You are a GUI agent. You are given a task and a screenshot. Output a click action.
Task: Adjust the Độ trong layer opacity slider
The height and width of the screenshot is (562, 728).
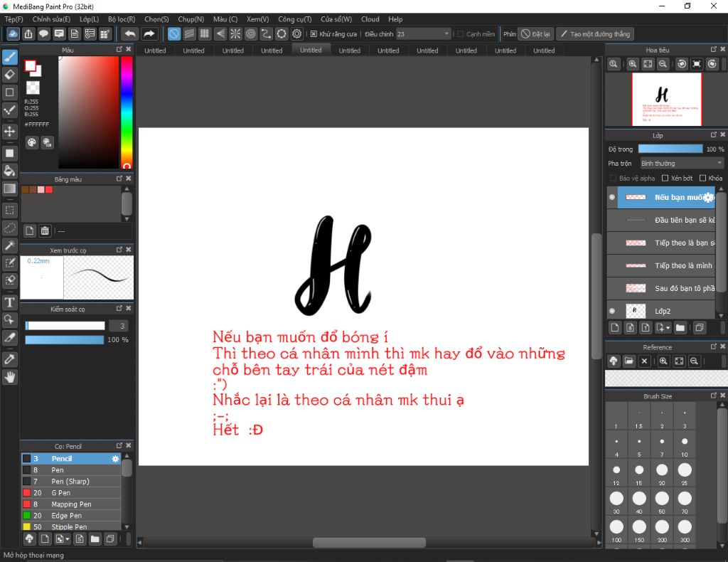click(670, 149)
